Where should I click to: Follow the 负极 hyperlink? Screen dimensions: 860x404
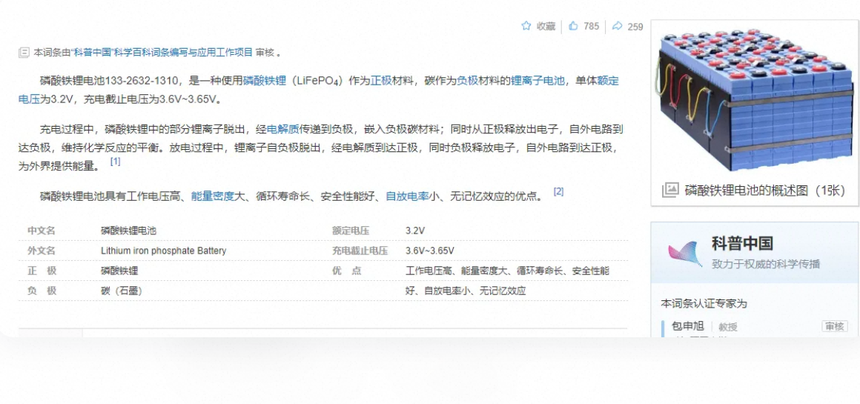point(468,81)
